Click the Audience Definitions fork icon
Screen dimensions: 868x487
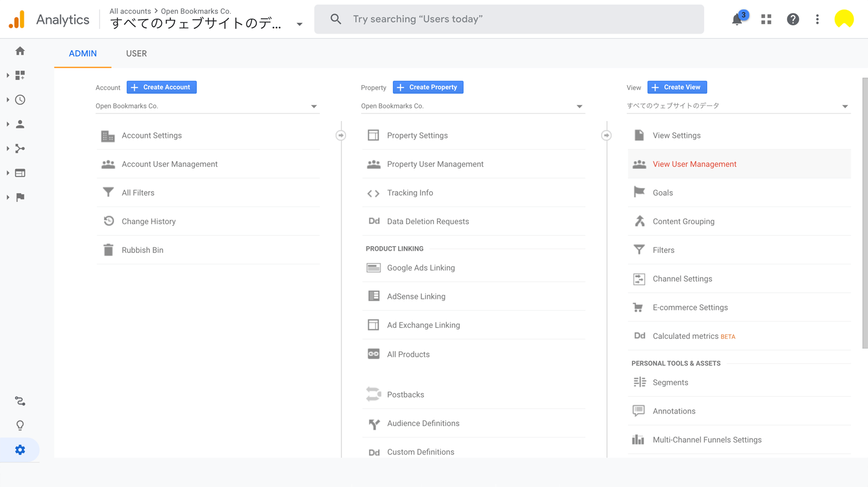point(374,424)
